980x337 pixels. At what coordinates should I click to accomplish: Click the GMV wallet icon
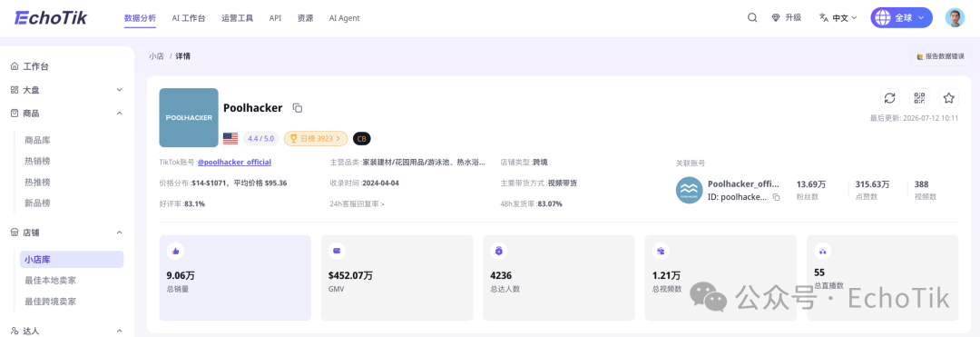click(x=338, y=252)
